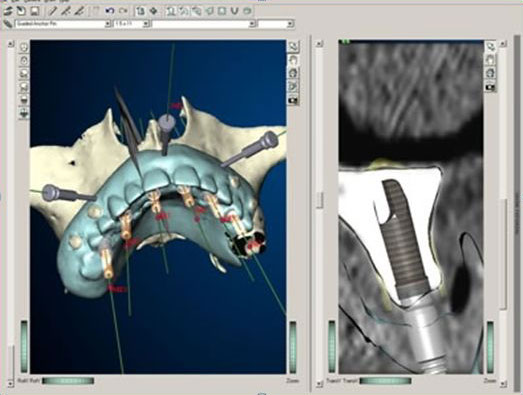Click the horizontal rotation slider below 3D view
Image resolution: width=523 pixels, height=395 pixels.
pyautogui.click(x=68, y=381)
